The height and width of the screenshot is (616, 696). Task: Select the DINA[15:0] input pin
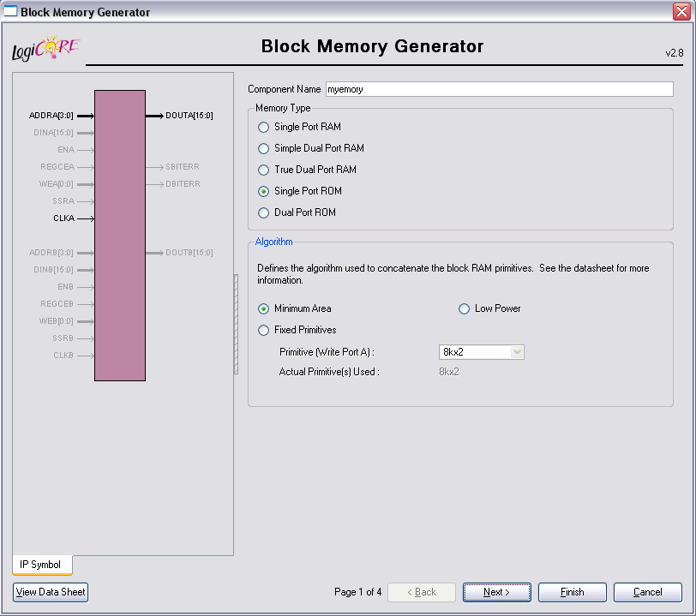(x=53, y=132)
